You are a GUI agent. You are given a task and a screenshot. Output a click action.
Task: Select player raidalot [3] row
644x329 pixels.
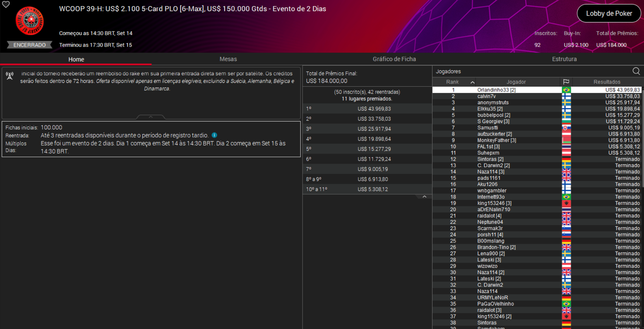coord(537,310)
